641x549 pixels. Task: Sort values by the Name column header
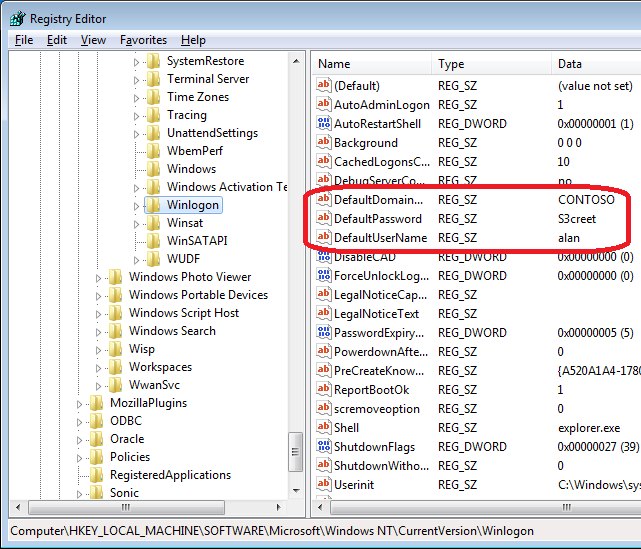click(x=370, y=64)
